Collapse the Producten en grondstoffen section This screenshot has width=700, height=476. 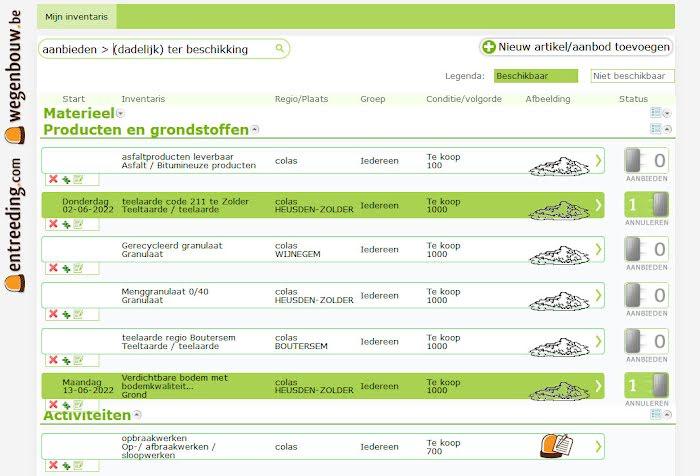(x=255, y=130)
